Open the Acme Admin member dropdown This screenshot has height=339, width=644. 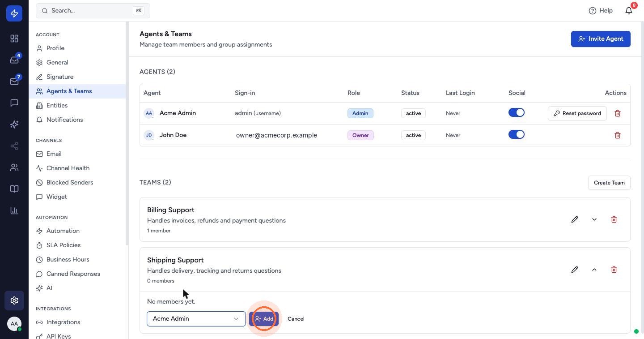tap(196, 319)
